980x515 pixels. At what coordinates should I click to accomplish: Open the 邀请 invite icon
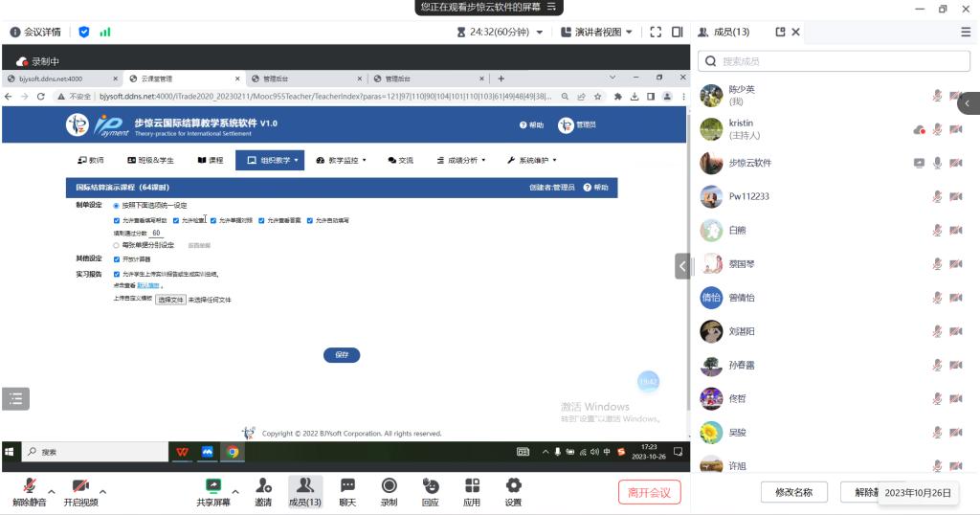coord(263,486)
